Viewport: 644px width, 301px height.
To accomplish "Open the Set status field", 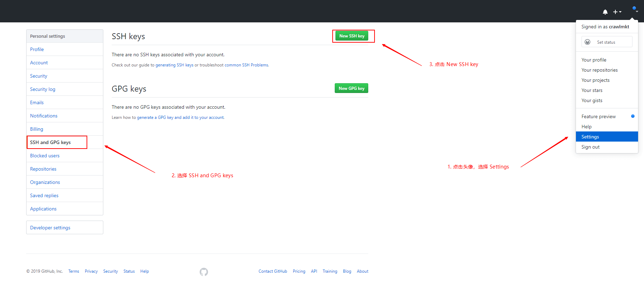I will coord(607,42).
